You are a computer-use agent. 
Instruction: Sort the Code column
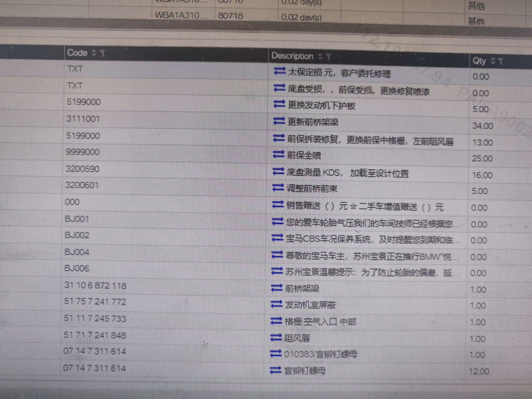94,53
